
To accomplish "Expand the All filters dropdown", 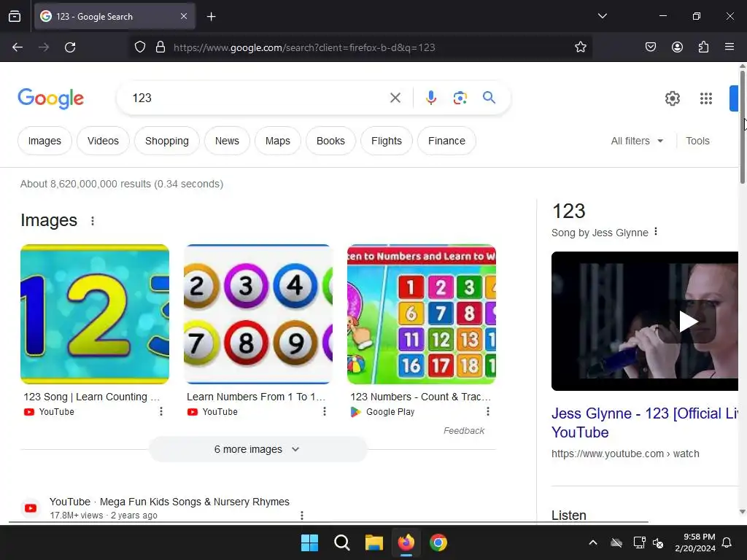I will click(637, 141).
